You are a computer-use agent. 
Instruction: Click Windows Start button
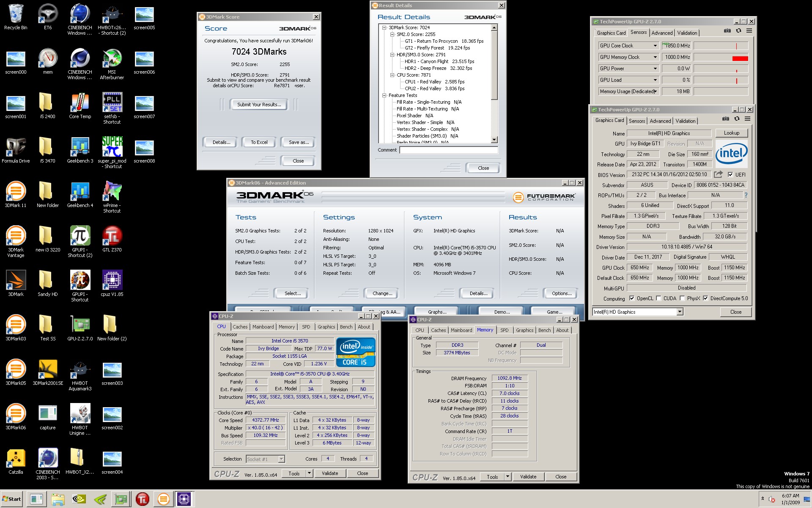click(x=12, y=499)
